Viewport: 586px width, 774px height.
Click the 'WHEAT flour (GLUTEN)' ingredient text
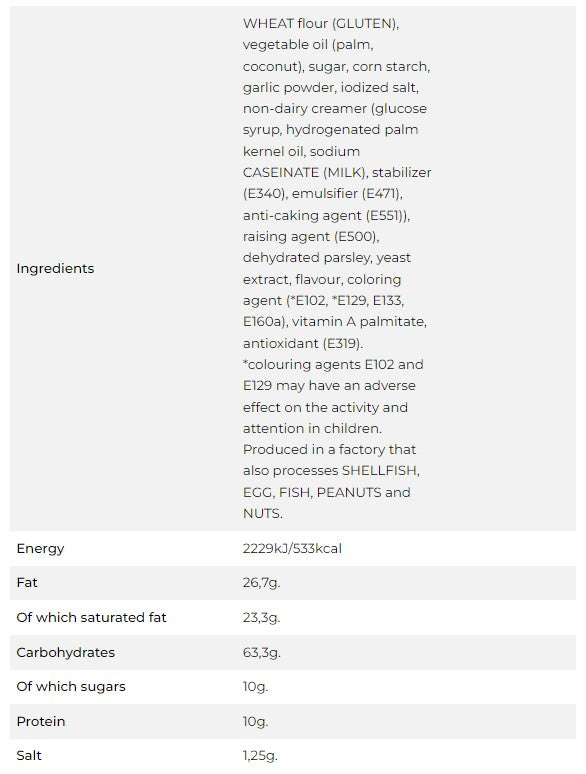click(321, 23)
